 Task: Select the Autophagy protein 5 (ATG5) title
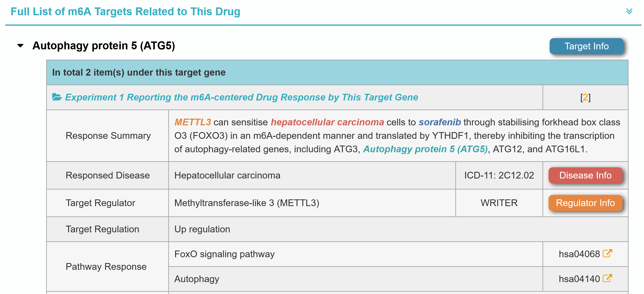[x=104, y=46]
